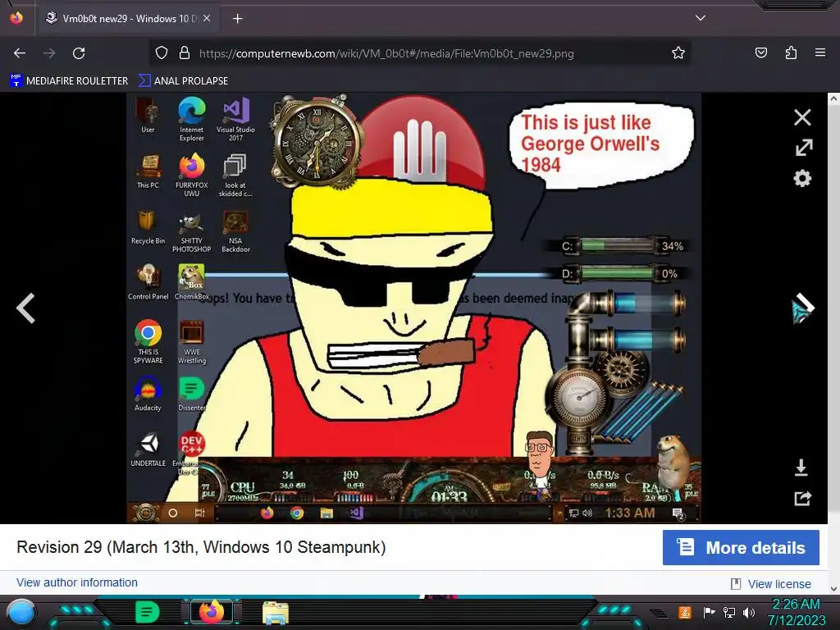Open the View license link
840x630 pixels.
point(779,584)
